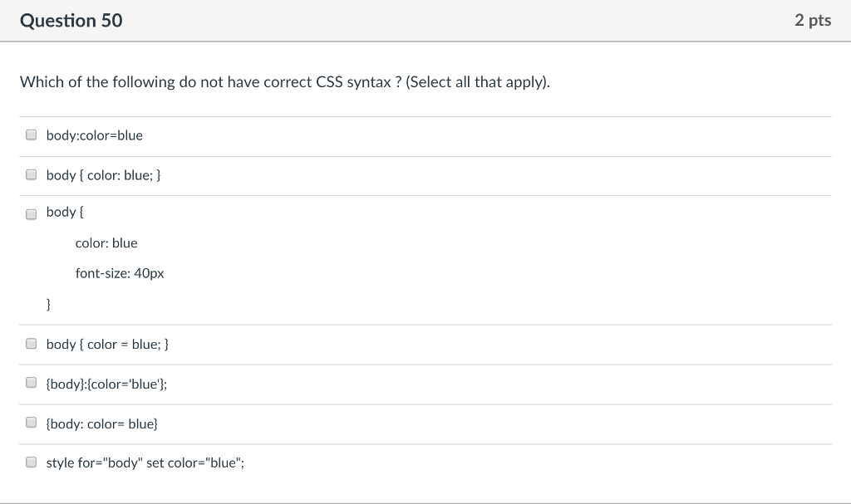Enable the 'style for="body" set color="blue"' checkbox
Image resolution: width=851 pixels, height=504 pixels.
tap(31, 461)
